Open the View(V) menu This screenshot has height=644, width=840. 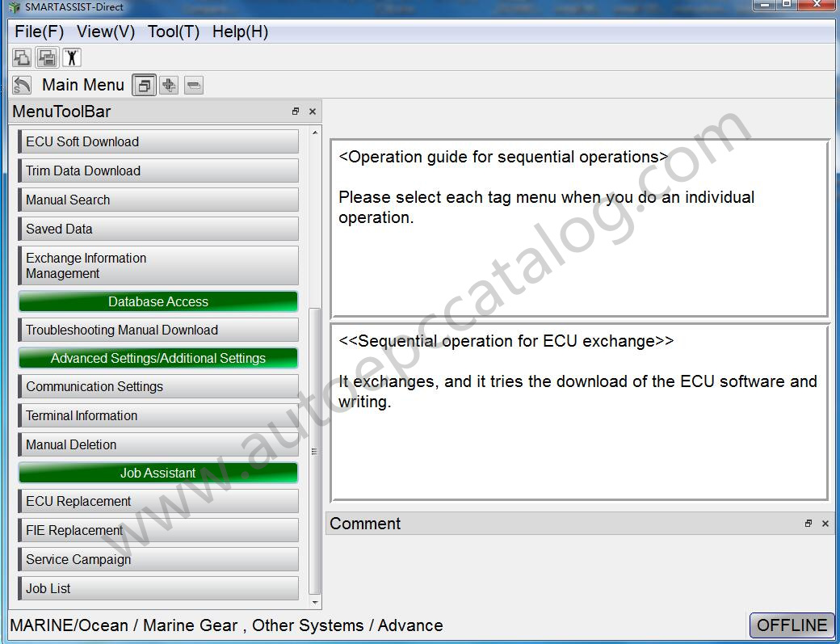point(106,32)
